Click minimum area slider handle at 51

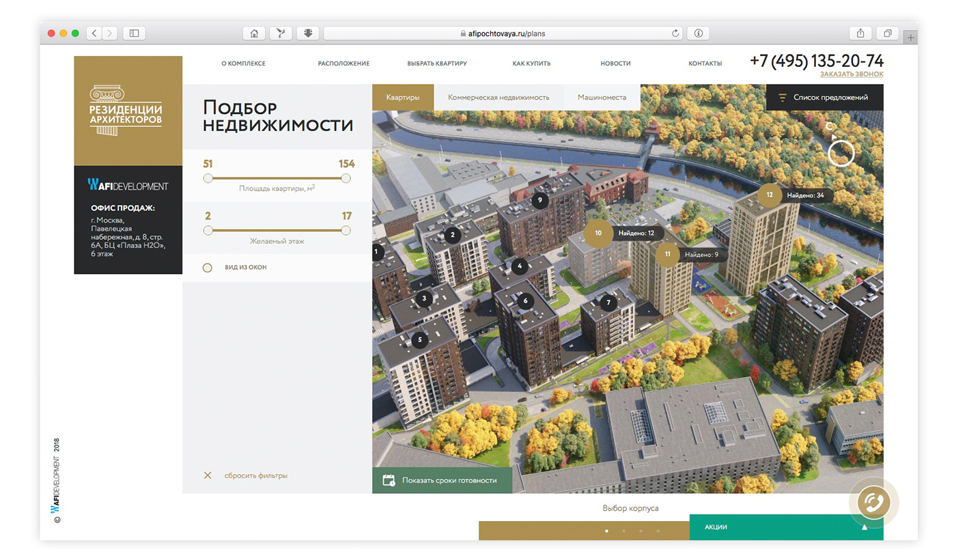[208, 178]
